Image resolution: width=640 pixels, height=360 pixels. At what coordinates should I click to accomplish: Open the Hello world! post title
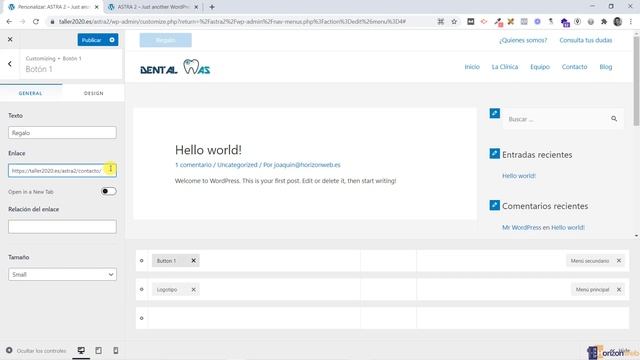(x=208, y=150)
